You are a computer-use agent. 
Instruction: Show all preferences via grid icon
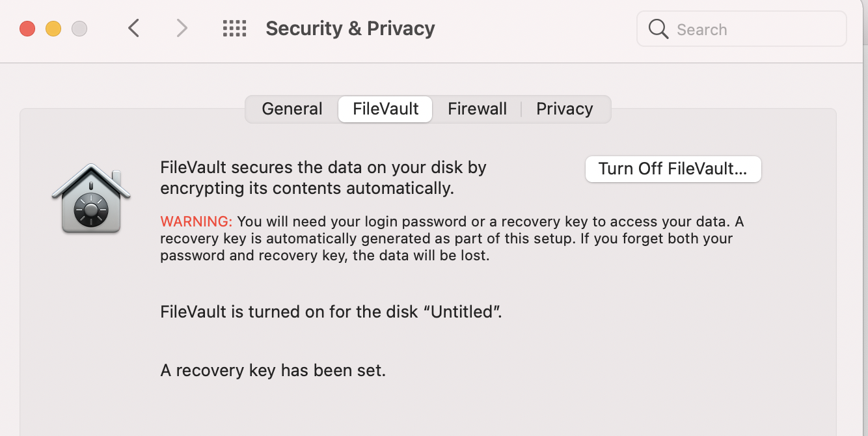point(234,28)
